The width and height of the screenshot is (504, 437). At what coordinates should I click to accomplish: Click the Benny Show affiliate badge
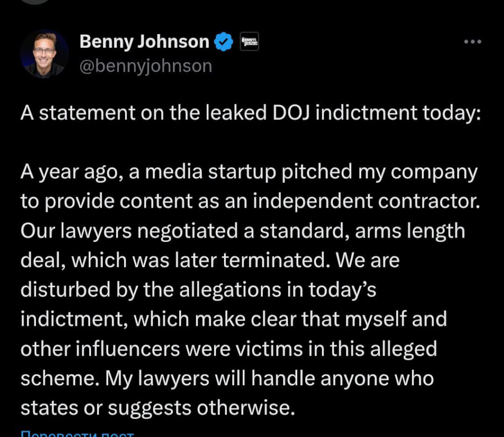[x=249, y=42]
